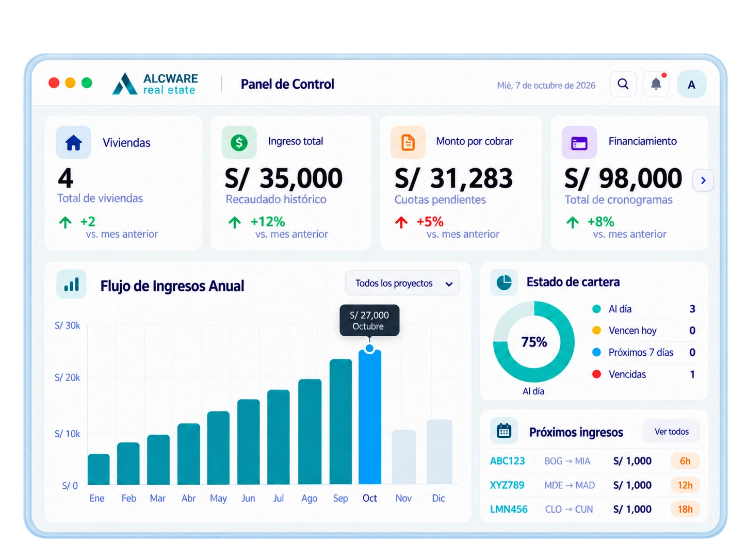Click the S/ 98,000 financing value
The height and width of the screenshot is (560, 747).
(x=623, y=178)
